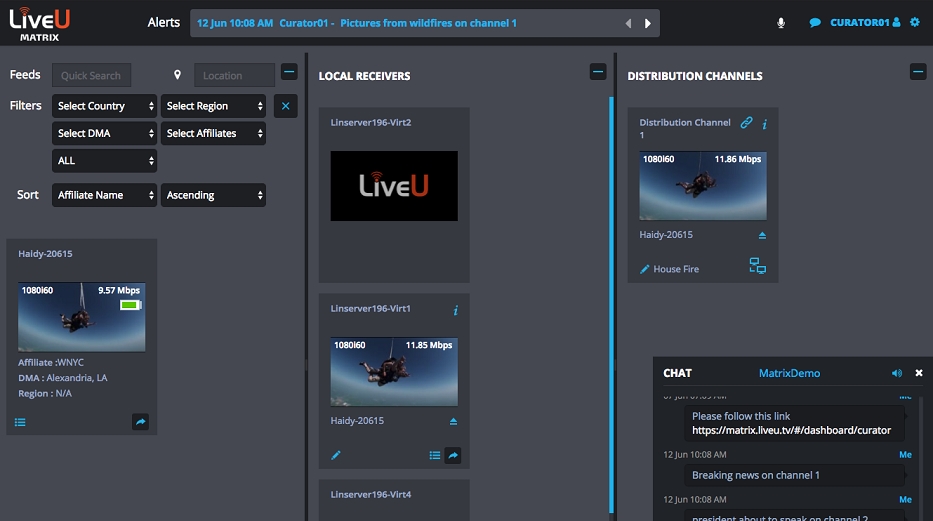Viewport: 933px width, 521px height.
Task: Click the Linserver196-Virt2 receiver title
Action: (371, 123)
